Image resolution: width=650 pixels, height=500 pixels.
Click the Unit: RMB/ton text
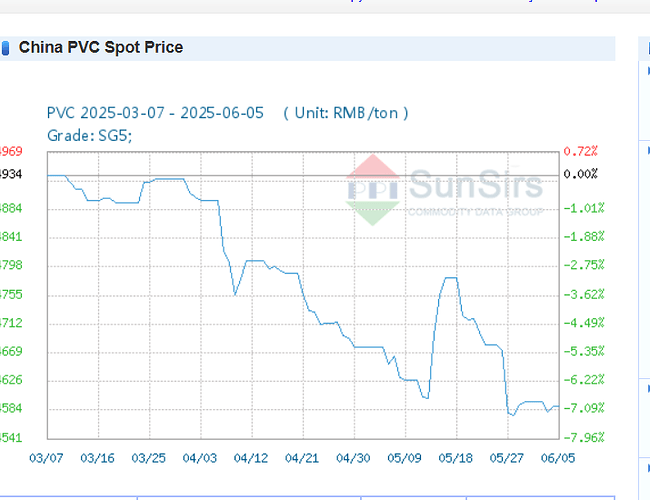pos(346,113)
